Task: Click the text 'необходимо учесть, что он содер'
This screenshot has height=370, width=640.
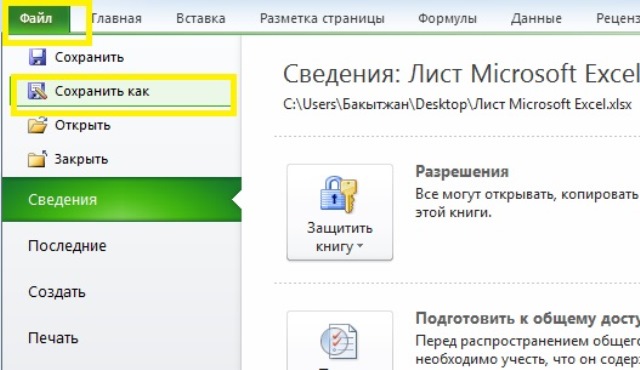Action: click(527, 359)
